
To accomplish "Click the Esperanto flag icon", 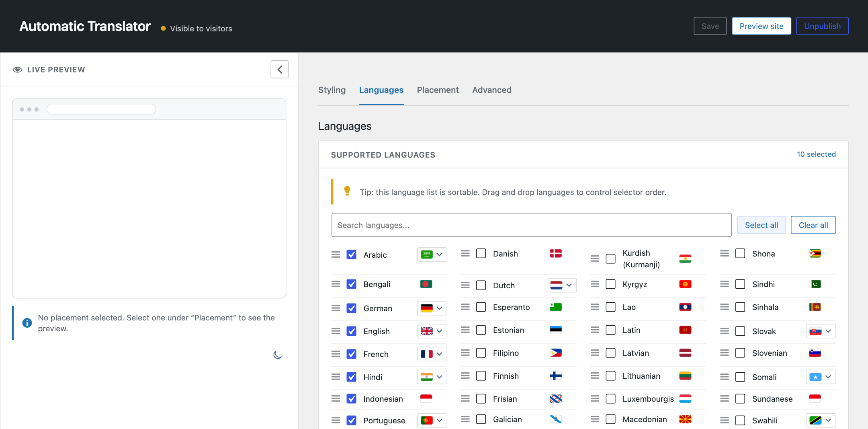I will (556, 307).
